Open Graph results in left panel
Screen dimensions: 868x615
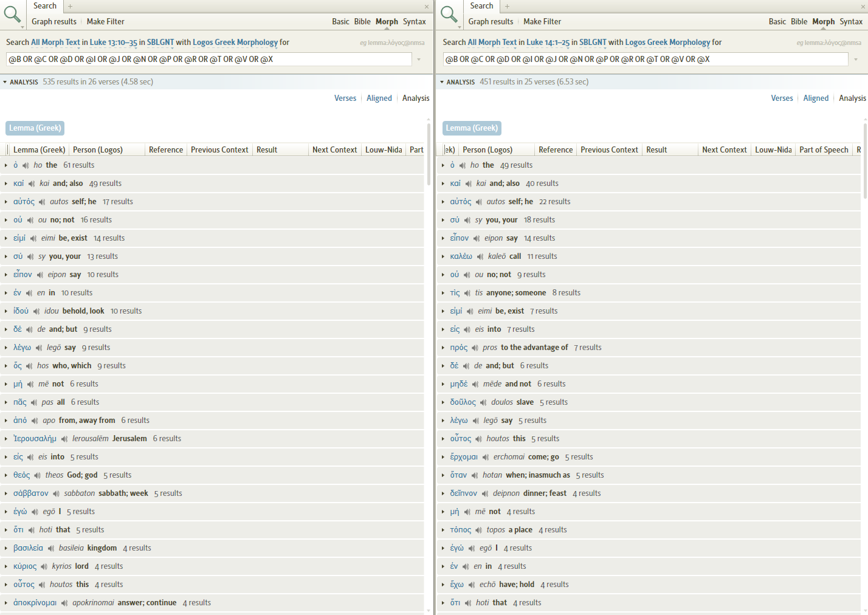click(x=54, y=21)
